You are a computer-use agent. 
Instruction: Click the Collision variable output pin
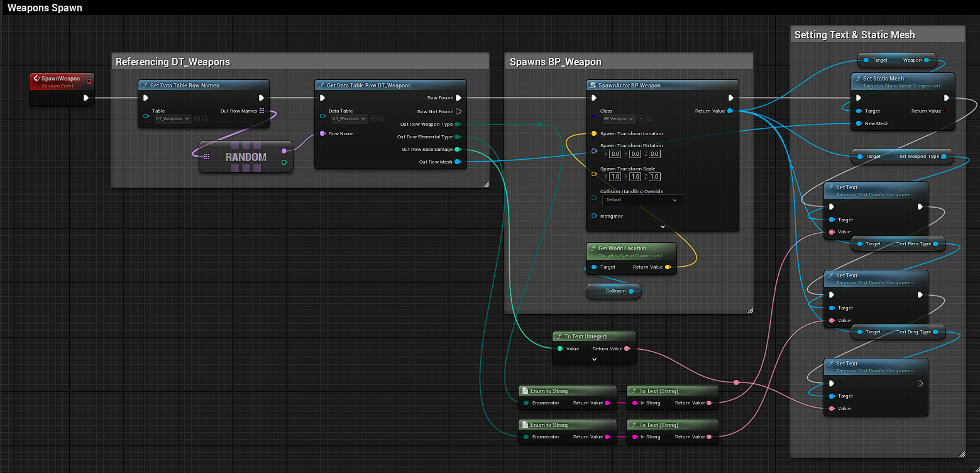coord(631,291)
